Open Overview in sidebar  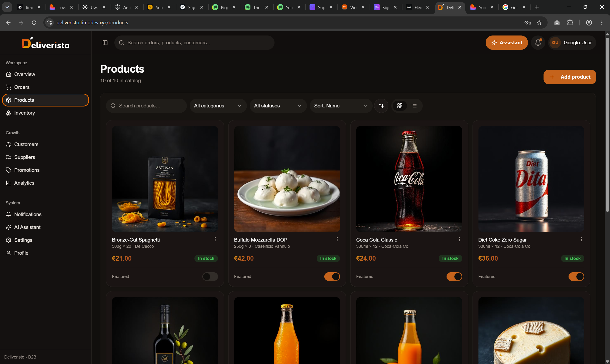tap(46, 74)
